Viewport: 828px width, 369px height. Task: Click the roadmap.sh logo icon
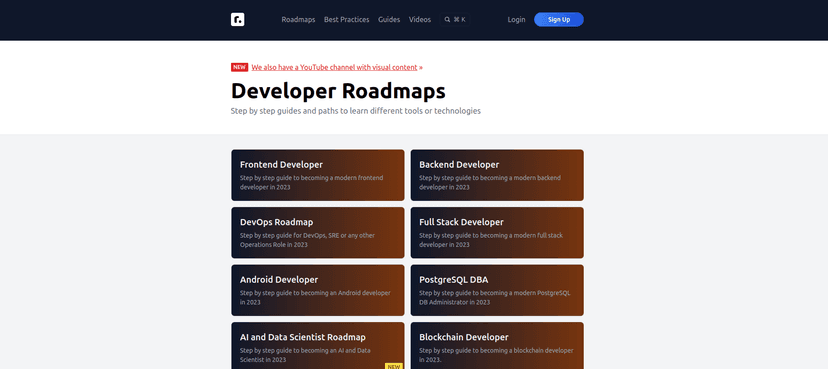[x=238, y=20]
